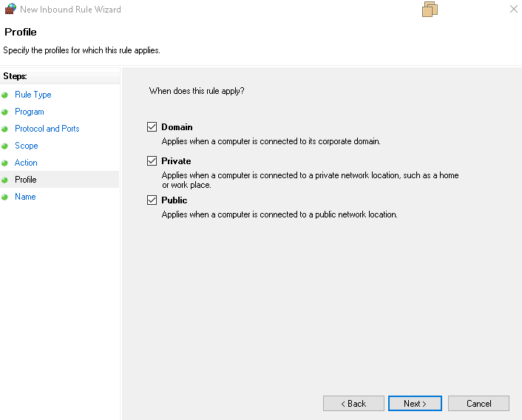Proceed with the Next button

pyautogui.click(x=415, y=404)
